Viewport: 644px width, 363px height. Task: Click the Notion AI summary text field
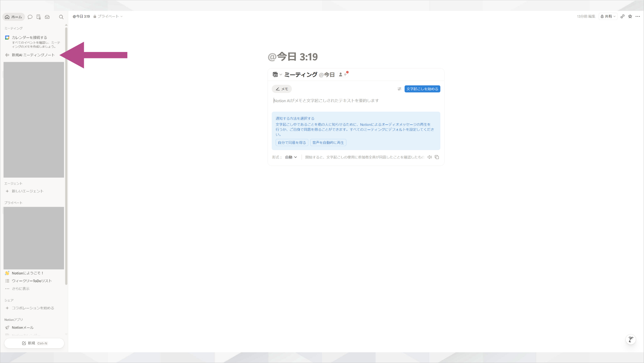[x=356, y=101]
